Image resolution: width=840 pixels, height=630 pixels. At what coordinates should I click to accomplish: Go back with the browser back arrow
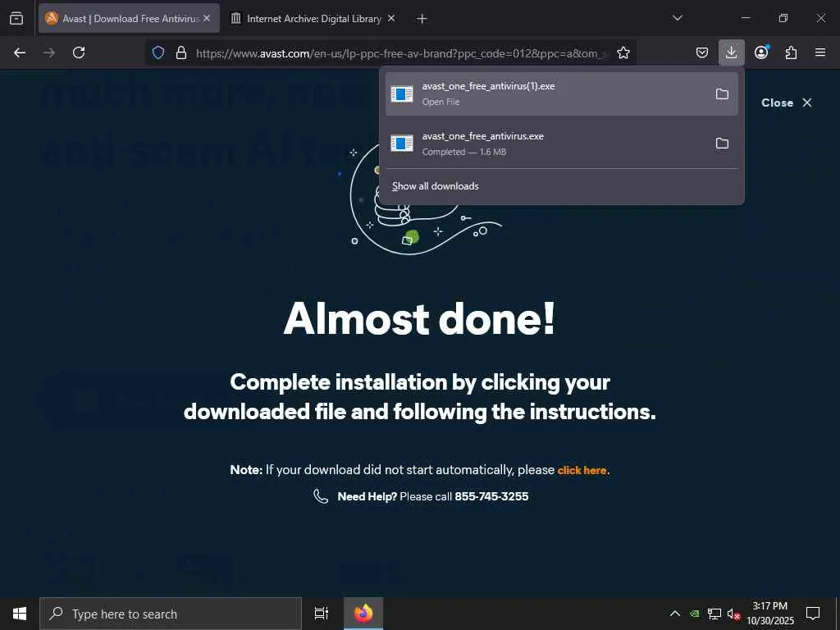pos(20,52)
